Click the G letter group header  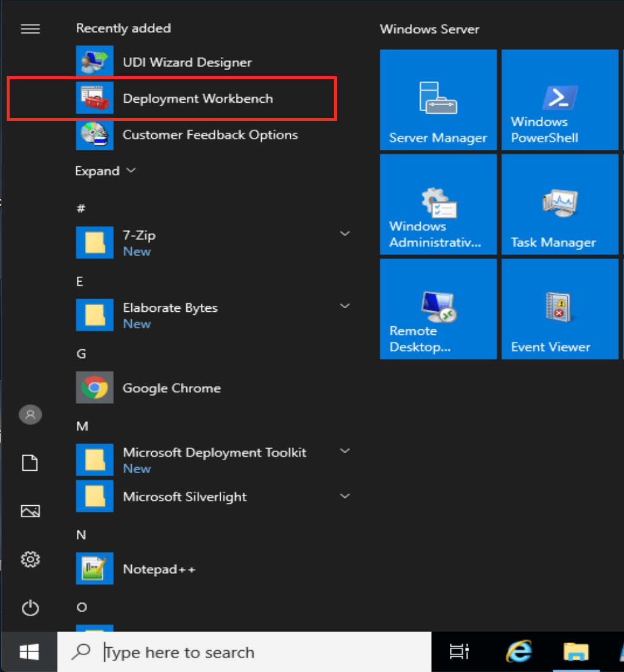click(81, 354)
